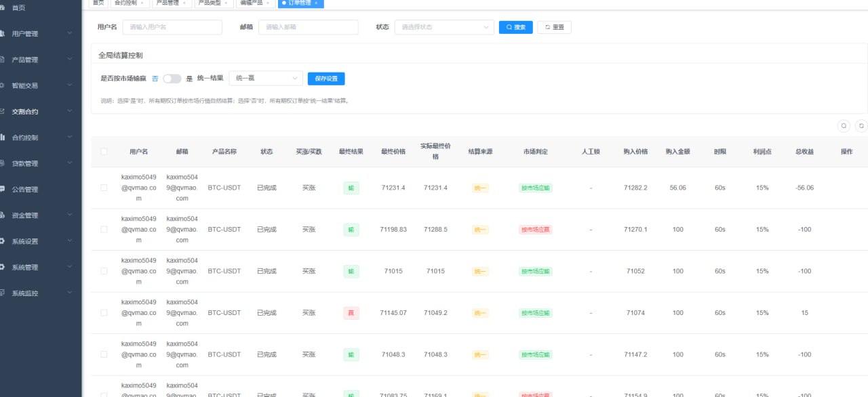This screenshot has width=868, height=397.
Task: Click the search magnifier icon above the table
Action: (x=844, y=126)
